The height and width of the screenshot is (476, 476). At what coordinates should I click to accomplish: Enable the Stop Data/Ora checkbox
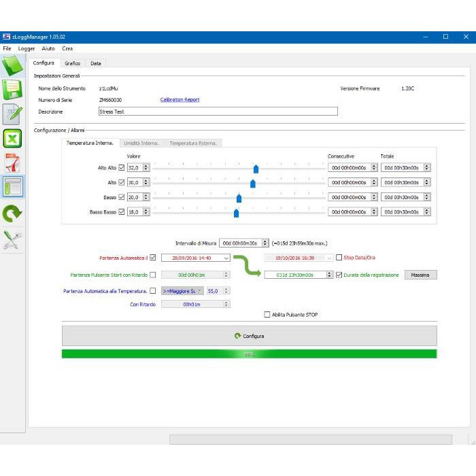point(339,258)
